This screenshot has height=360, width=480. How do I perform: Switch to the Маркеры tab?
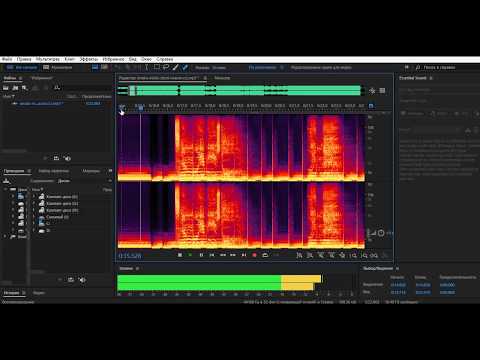click(91, 171)
